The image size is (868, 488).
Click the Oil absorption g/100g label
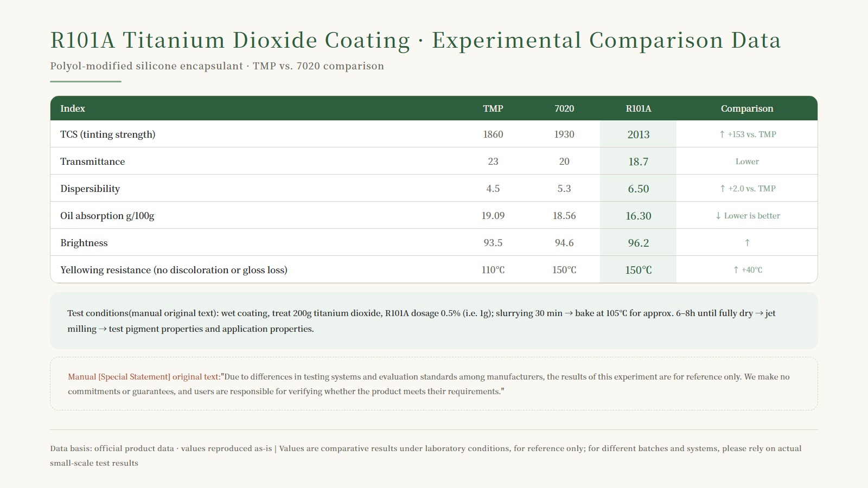(107, 216)
